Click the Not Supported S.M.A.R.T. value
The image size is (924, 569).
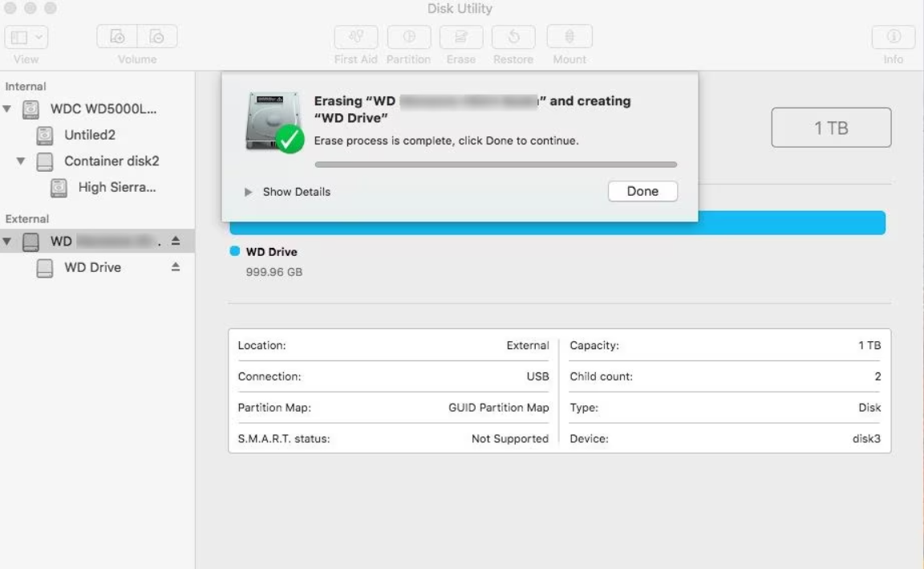pos(510,439)
